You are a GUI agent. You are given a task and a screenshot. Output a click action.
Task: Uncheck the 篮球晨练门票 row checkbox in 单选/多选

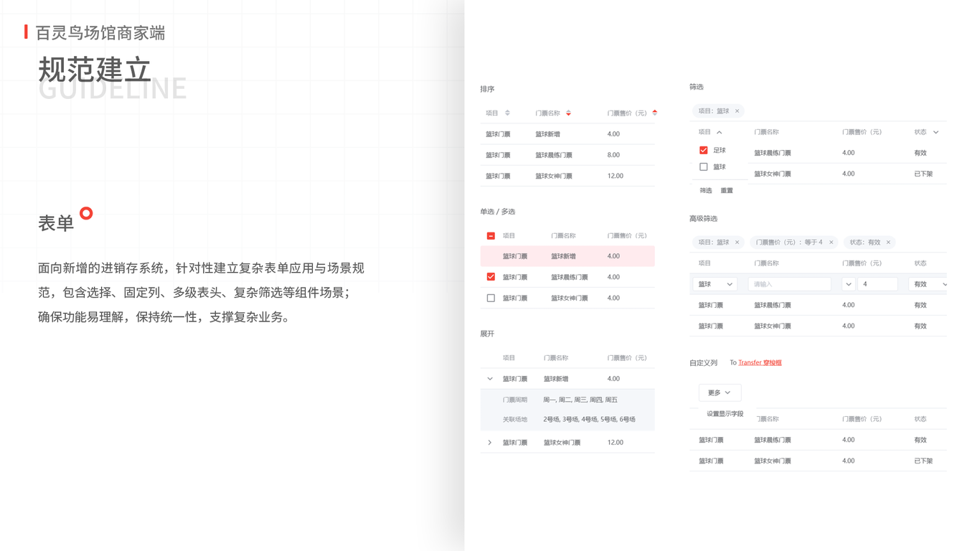pyautogui.click(x=491, y=277)
